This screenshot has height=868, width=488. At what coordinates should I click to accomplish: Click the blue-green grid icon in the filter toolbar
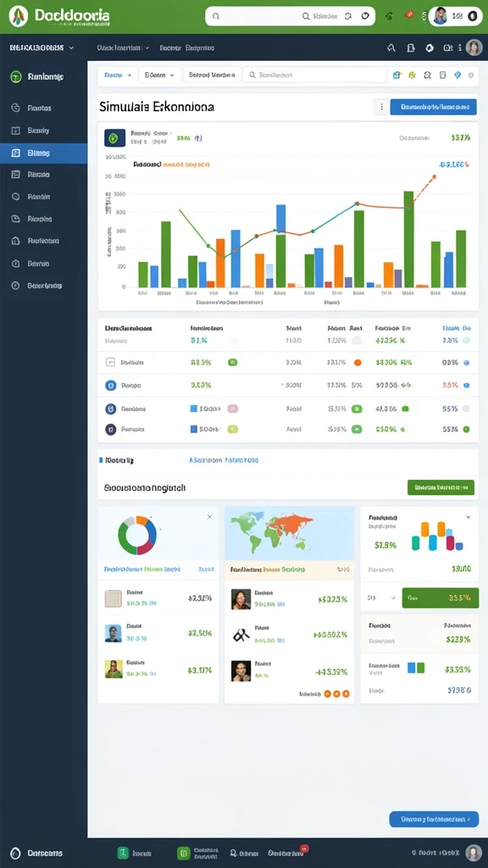point(396,75)
